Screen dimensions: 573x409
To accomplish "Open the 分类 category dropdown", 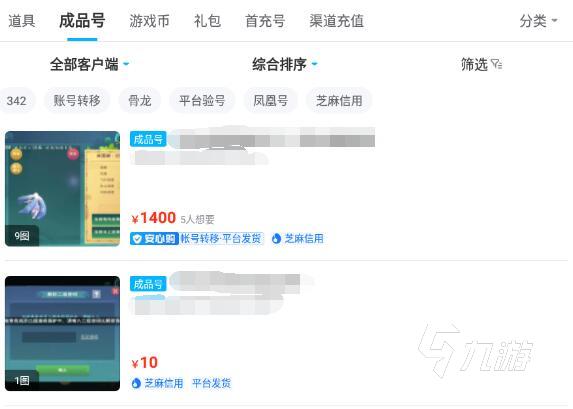I will [538, 21].
